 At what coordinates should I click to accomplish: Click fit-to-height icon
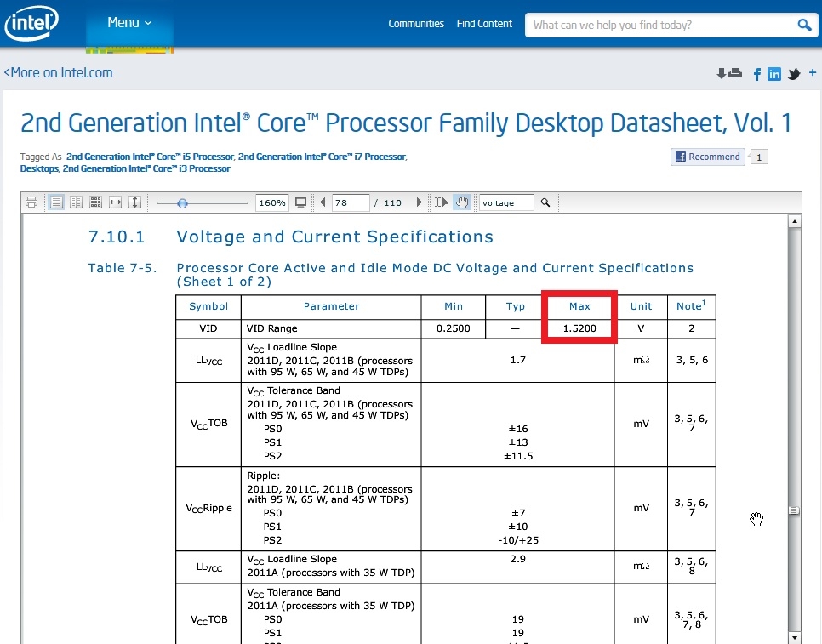(134, 202)
